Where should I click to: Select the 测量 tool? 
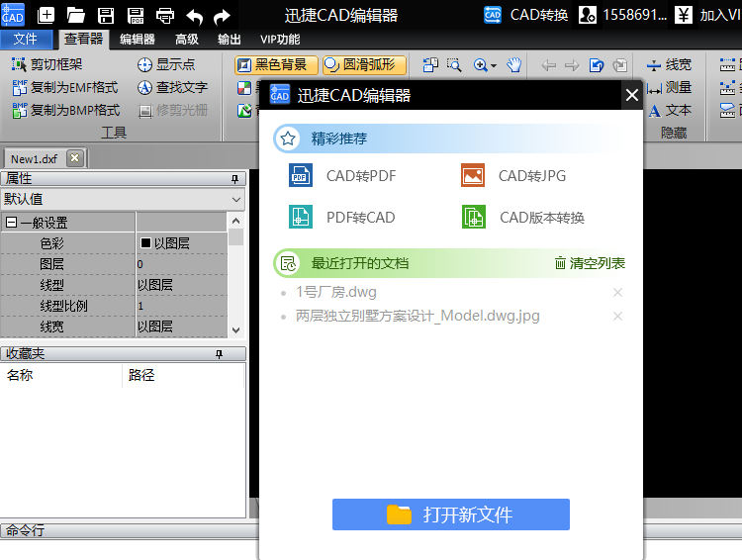tap(669, 88)
